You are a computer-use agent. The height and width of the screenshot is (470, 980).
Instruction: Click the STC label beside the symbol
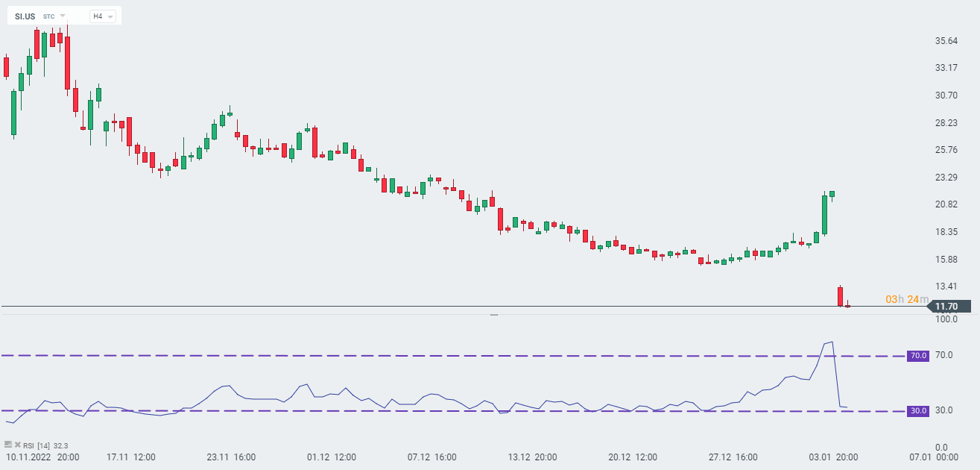(49, 16)
